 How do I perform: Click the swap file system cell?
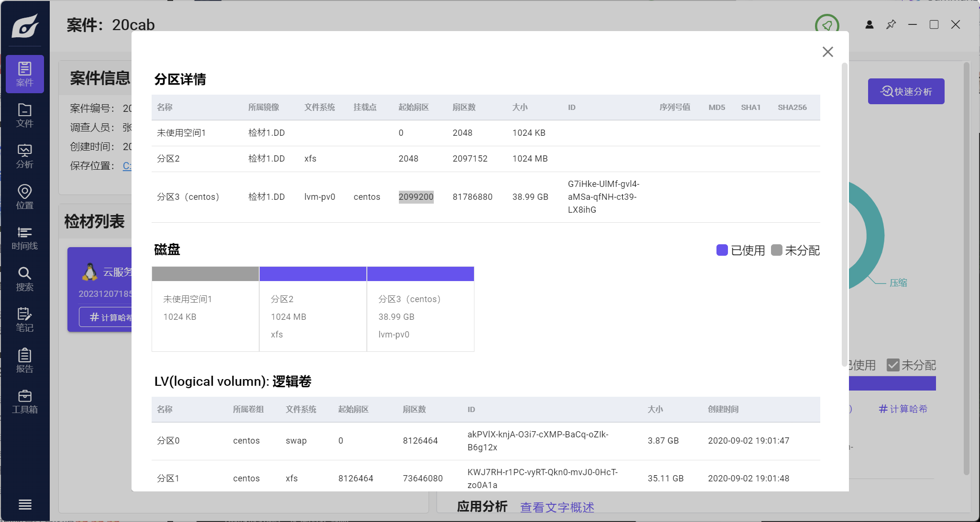coord(296,441)
